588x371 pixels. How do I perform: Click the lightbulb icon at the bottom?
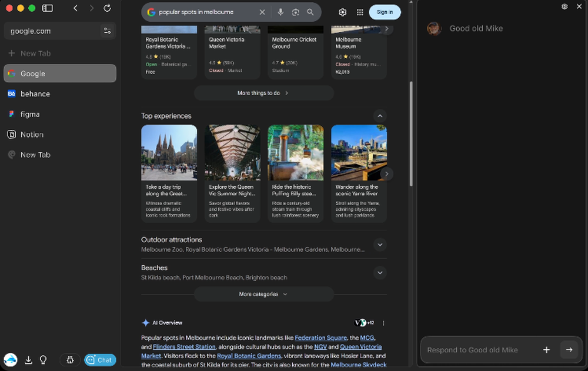point(43,360)
